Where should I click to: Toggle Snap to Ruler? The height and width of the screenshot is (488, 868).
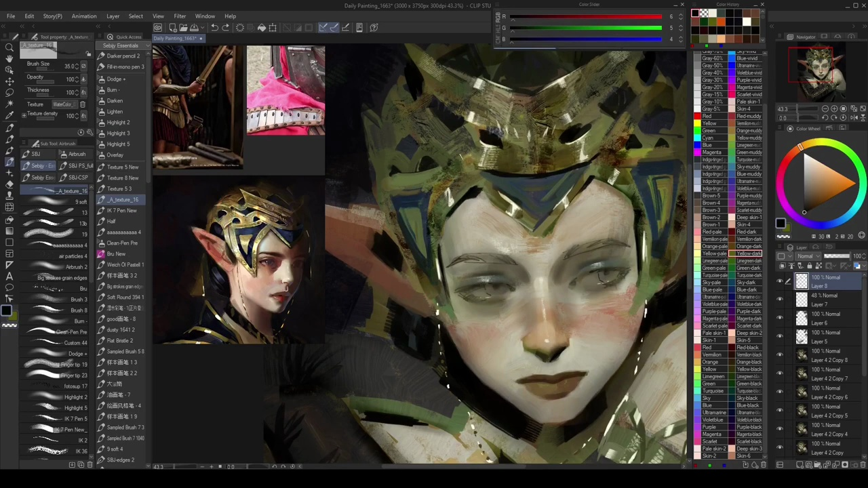point(323,28)
